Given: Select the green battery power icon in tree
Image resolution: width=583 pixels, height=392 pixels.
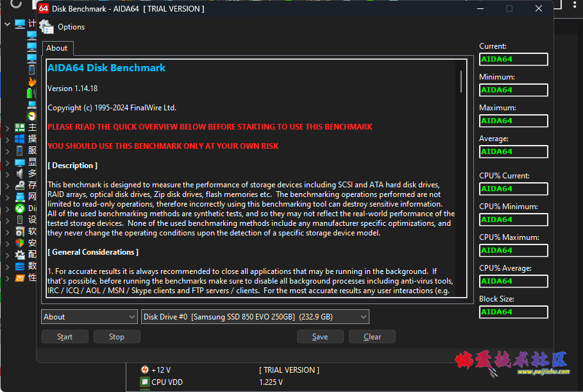Looking at the screenshot, I should (31, 93).
